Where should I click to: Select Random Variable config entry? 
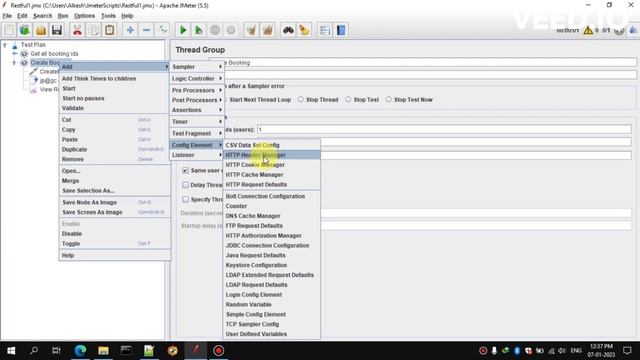tap(271, 304)
